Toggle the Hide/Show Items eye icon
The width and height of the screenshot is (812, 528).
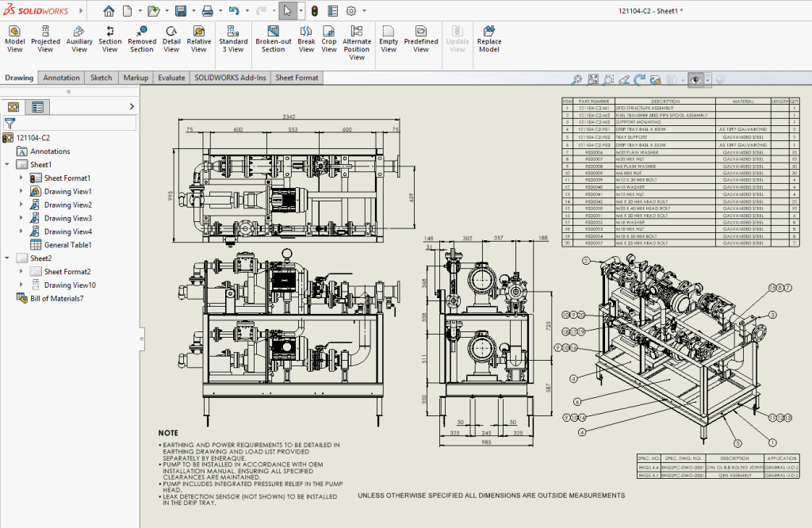[x=695, y=79]
